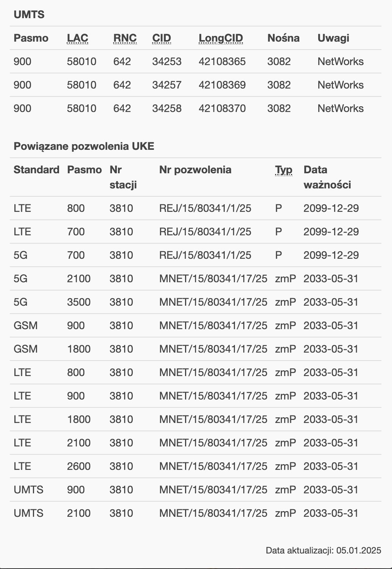Screen dimensions: 392x569
Task: Select CID cell 34257
Action: click(167, 85)
